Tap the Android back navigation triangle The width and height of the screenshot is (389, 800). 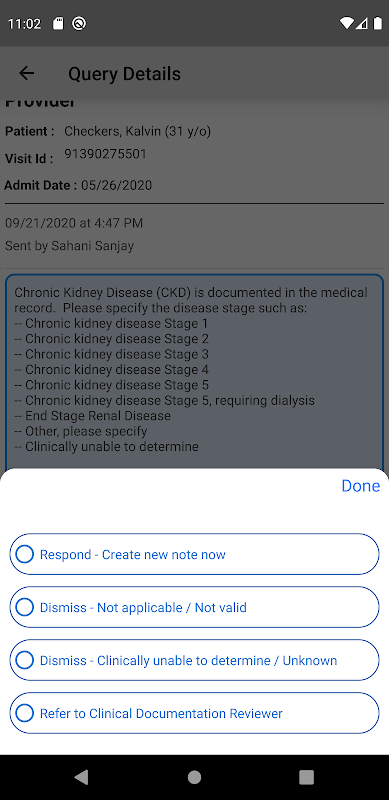(x=81, y=777)
